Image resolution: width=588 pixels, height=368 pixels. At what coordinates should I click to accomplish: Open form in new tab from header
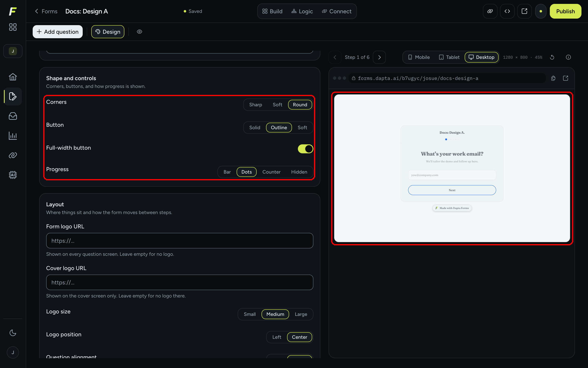[x=524, y=11]
